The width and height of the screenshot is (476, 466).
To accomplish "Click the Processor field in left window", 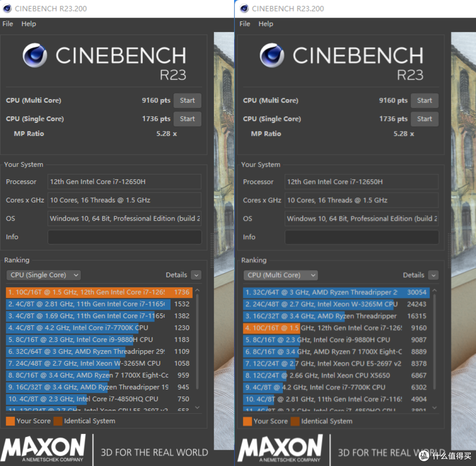I will tap(124, 182).
